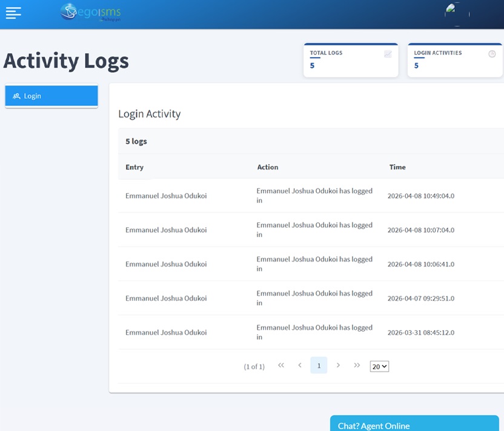This screenshot has width=504, height=431.
Task: Sort by the Entry column header
Action: (134, 167)
